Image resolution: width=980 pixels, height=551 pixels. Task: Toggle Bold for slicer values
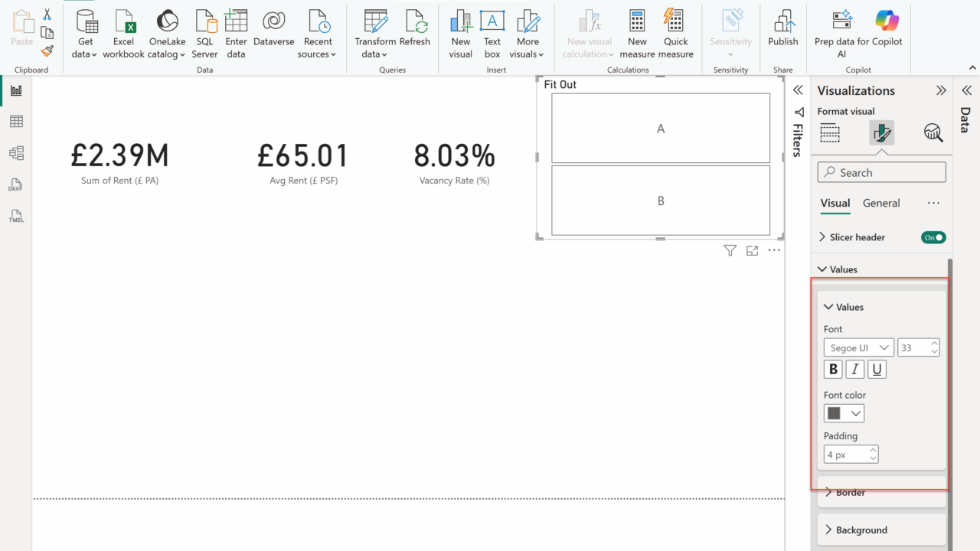(x=833, y=370)
